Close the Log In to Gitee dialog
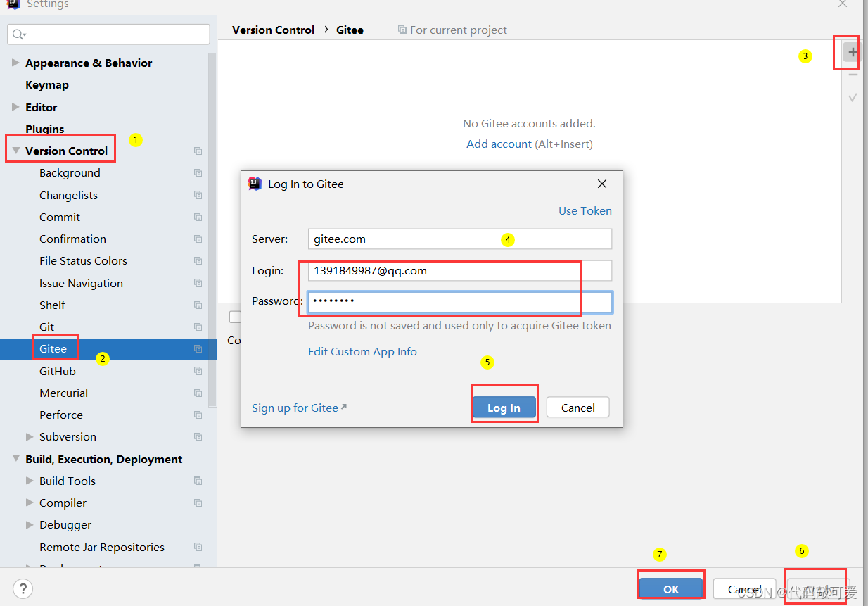 (x=601, y=184)
